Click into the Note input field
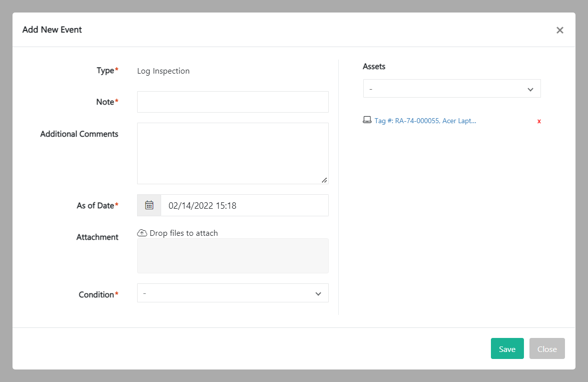Viewport: 588px width, 382px height. coord(233,102)
